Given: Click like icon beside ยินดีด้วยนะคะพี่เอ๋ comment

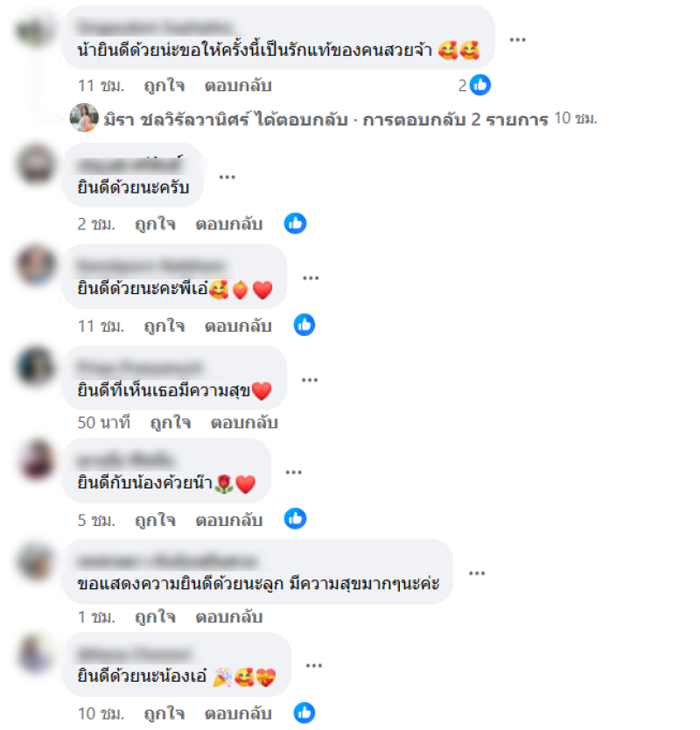Looking at the screenshot, I should (304, 325).
